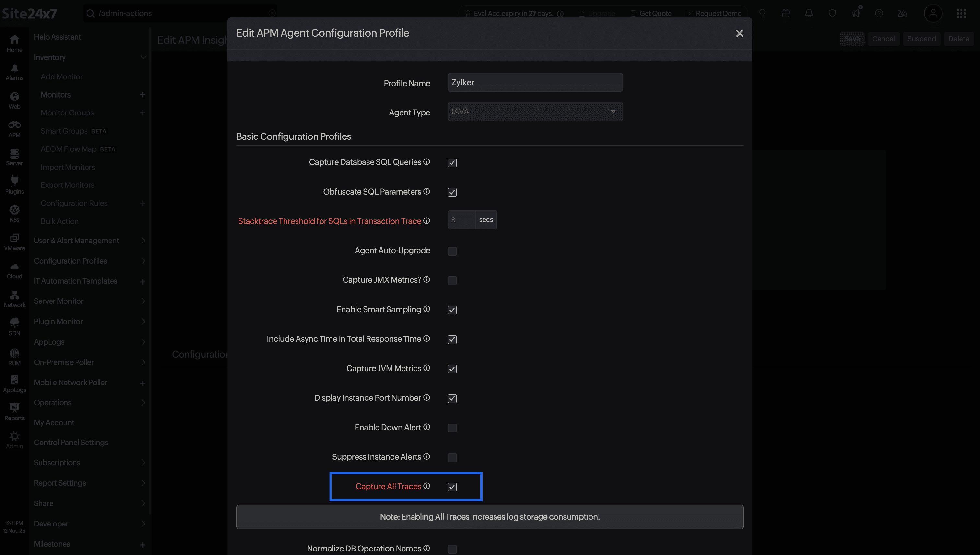Launch the Zia assistant icon
This screenshot has width=980, height=555.
point(902,13)
